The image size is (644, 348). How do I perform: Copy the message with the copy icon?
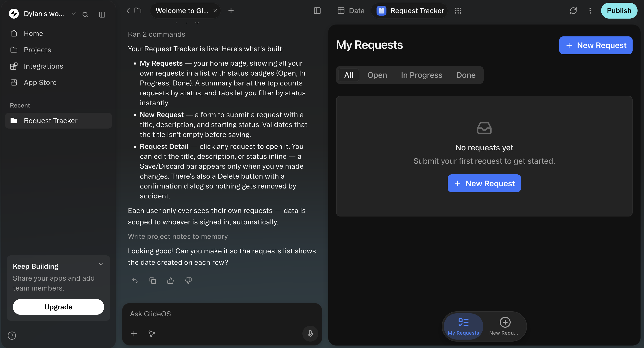pos(152,281)
